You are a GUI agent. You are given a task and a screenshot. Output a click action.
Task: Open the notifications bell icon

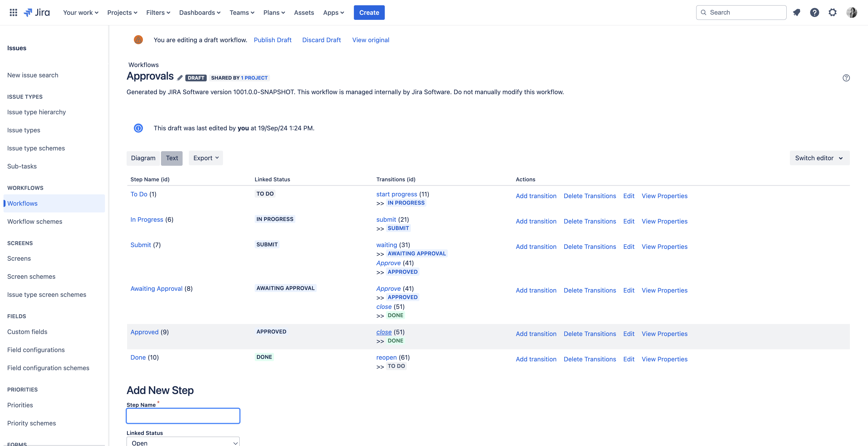click(x=797, y=13)
